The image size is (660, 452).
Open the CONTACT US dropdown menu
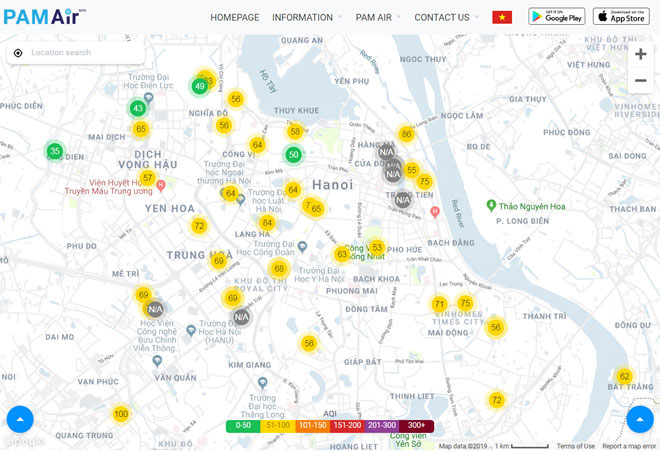(445, 17)
